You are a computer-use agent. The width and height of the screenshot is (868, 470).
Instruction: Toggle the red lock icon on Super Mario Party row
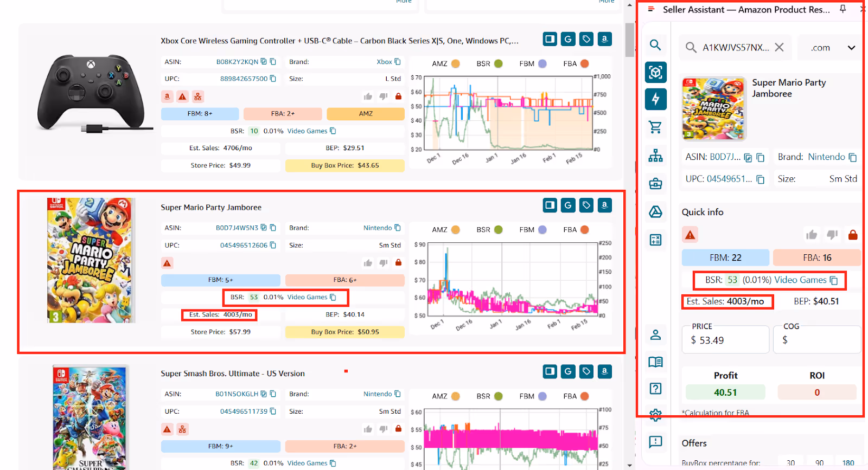coord(399,262)
